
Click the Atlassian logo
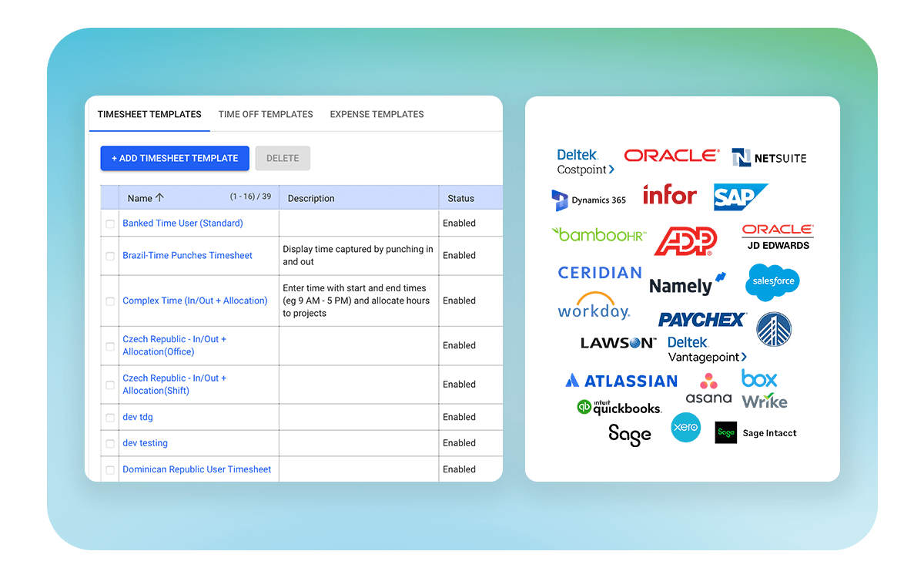(x=621, y=381)
